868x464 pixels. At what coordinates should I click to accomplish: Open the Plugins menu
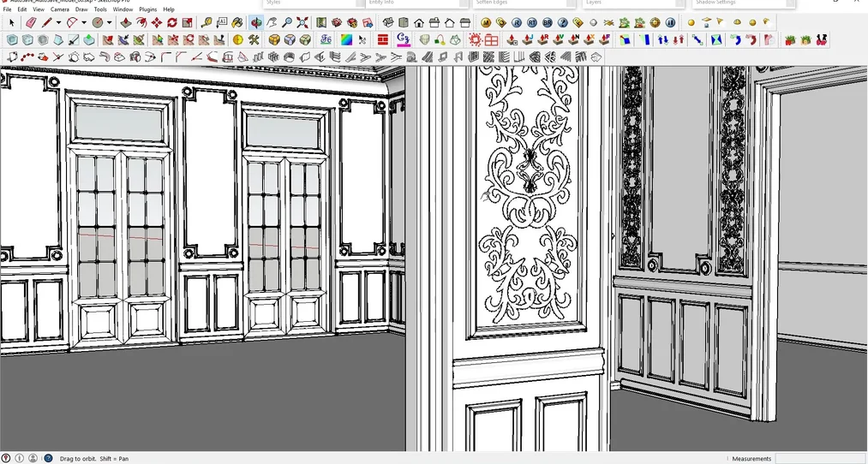coord(147,9)
